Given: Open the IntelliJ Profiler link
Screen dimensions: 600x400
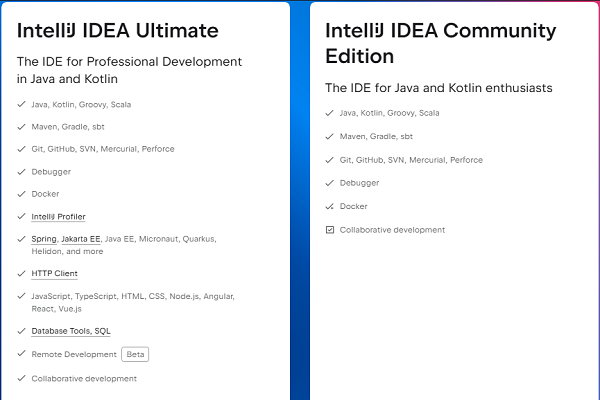Looking at the screenshot, I should (58, 217).
